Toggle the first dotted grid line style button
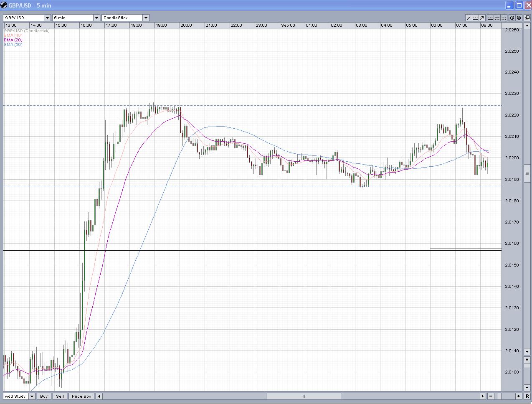The image size is (532, 404). pos(490,18)
